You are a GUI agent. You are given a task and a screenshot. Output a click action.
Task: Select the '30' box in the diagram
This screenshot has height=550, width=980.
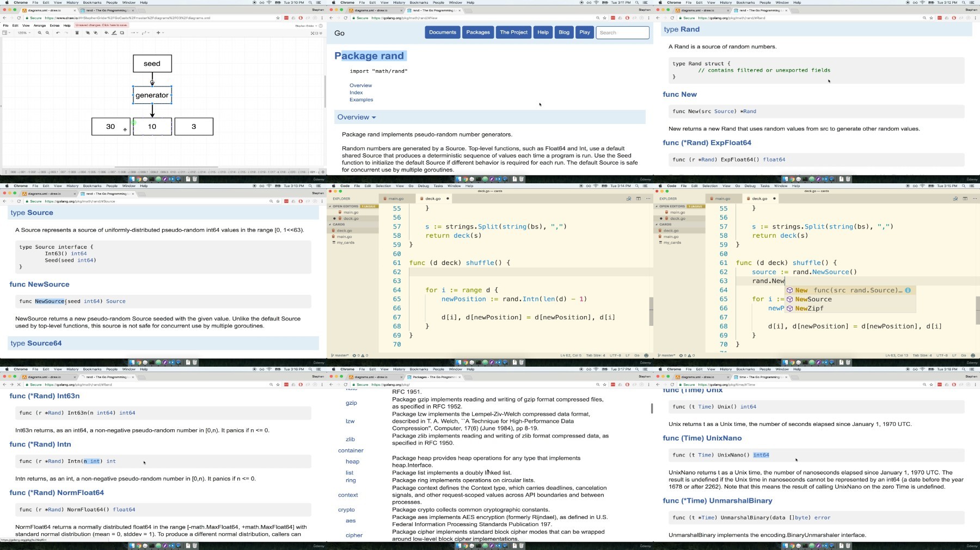coord(111,127)
